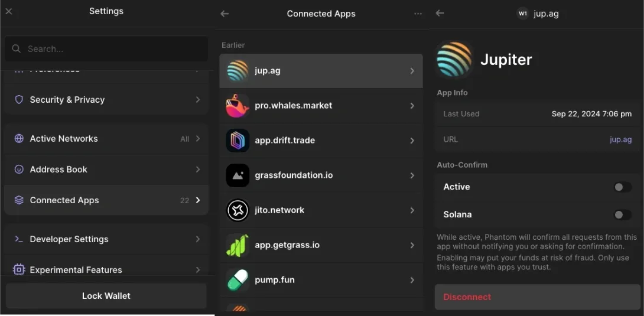
Task: Expand the Address Book chevron
Action: point(198,170)
